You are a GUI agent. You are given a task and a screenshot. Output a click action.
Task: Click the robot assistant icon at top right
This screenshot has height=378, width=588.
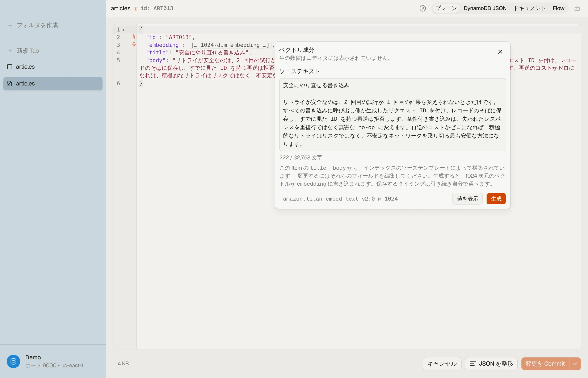click(x=577, y=9)
